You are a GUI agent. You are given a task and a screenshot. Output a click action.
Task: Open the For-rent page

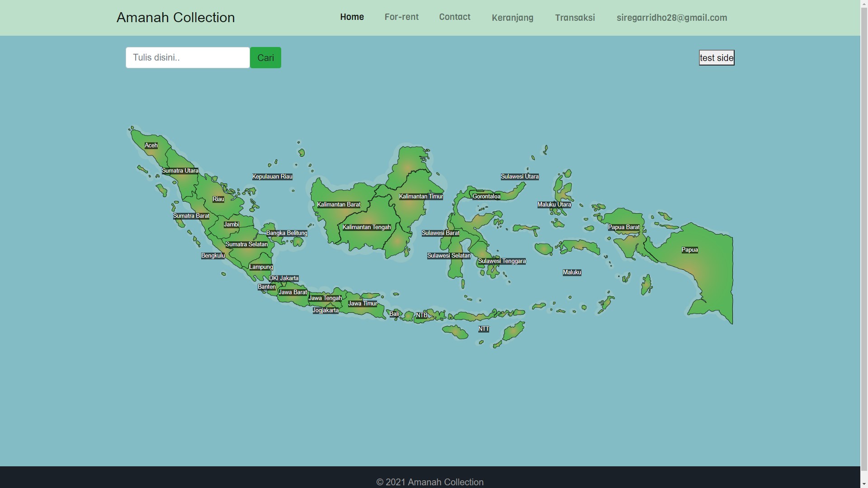pyautogui.click(x=401, y=17)
